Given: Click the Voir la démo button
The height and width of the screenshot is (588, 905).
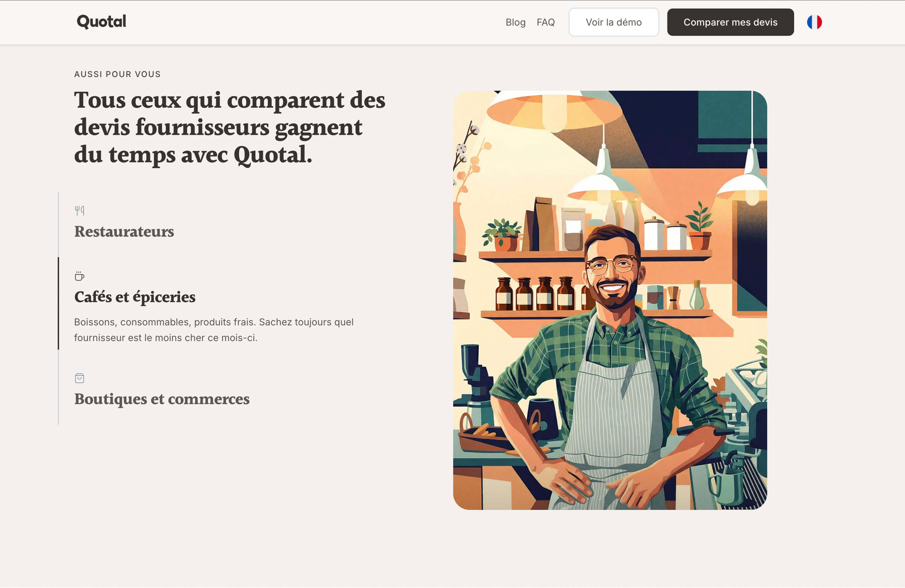Looking at the screenshot, I should (x=613, y=22).
